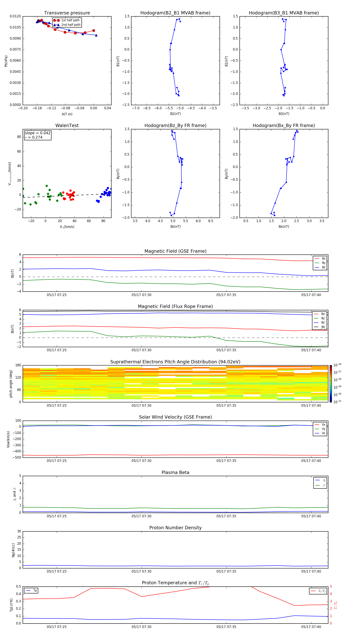Select By' in the Flux Rope legend
The image size is (351, 644).
click(320, 318)
